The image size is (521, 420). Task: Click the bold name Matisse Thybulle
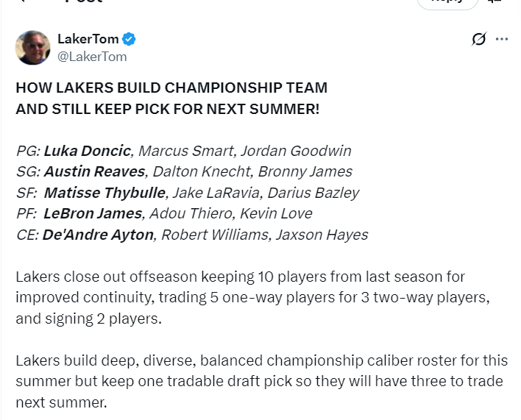click(x=104, y=193)
